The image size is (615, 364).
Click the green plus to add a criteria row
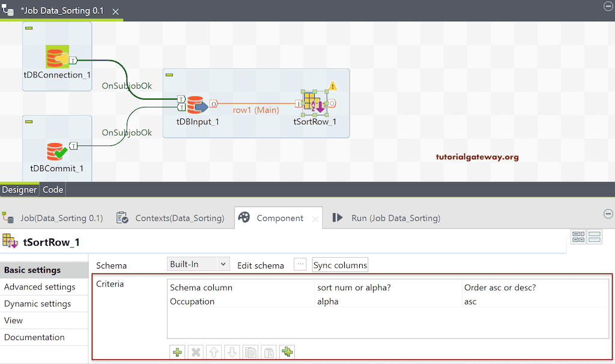(x=177, y=352)
